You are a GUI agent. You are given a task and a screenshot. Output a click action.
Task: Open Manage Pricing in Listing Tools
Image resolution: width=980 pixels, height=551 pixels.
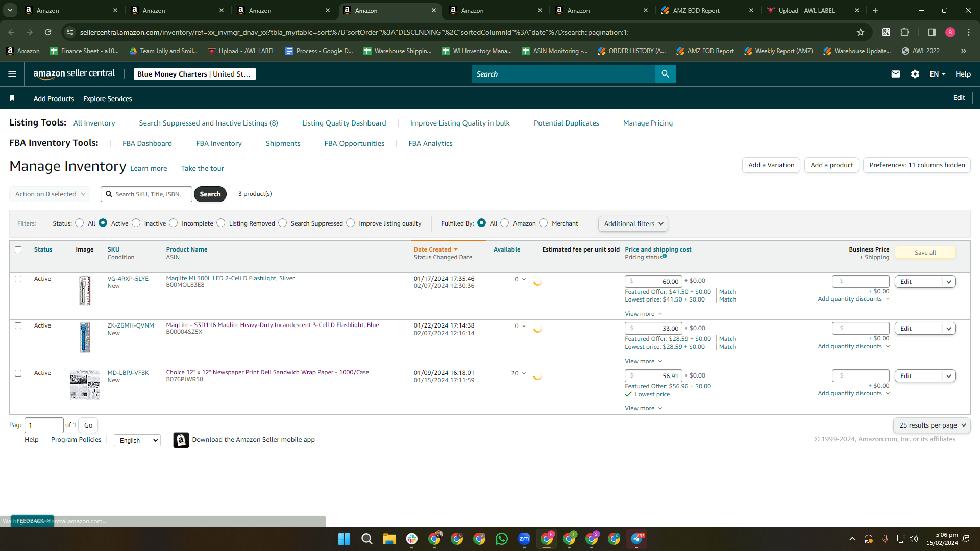click(x=648, y=123)
